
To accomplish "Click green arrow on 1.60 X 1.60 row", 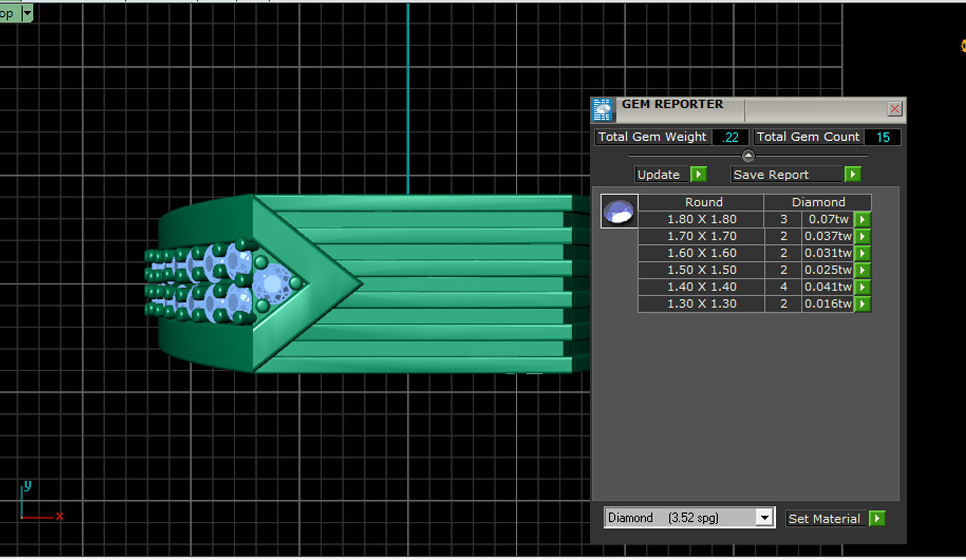I will click(x=862, y=253).
